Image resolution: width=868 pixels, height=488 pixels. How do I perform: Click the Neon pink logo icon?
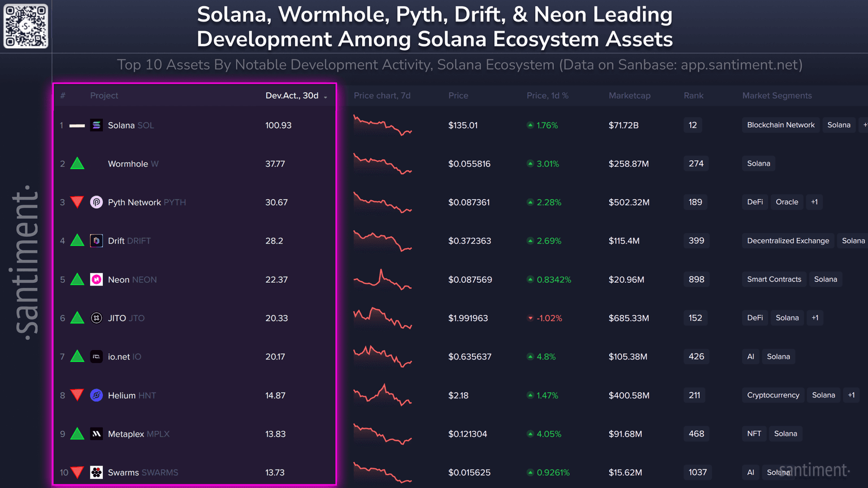97,279
